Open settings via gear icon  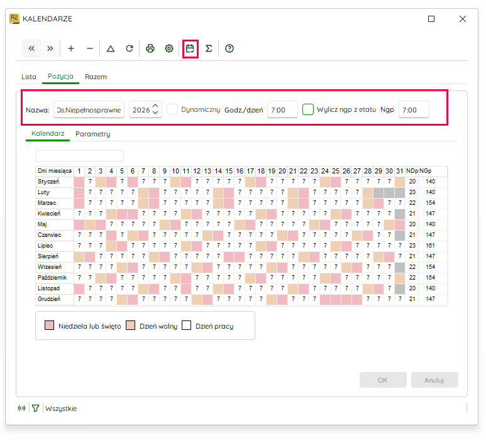[169, 48]
